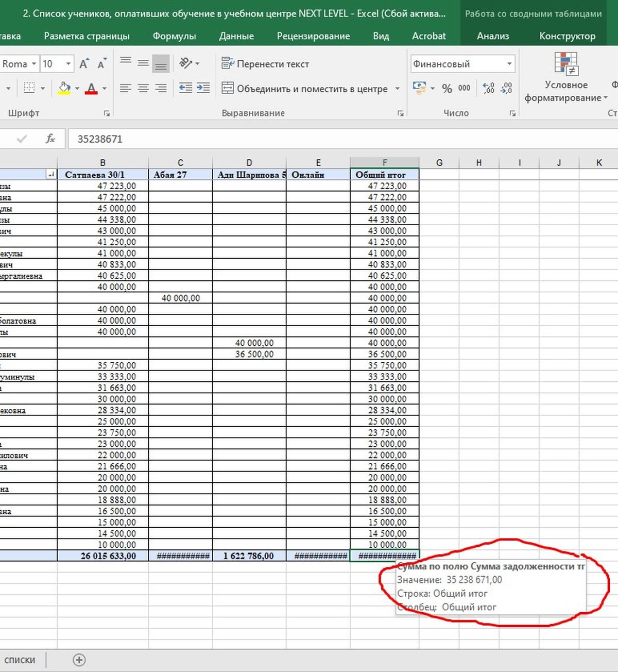618x672 pixels.
Task: Switch to the Рецензирование tab
Action: (313, 36)
